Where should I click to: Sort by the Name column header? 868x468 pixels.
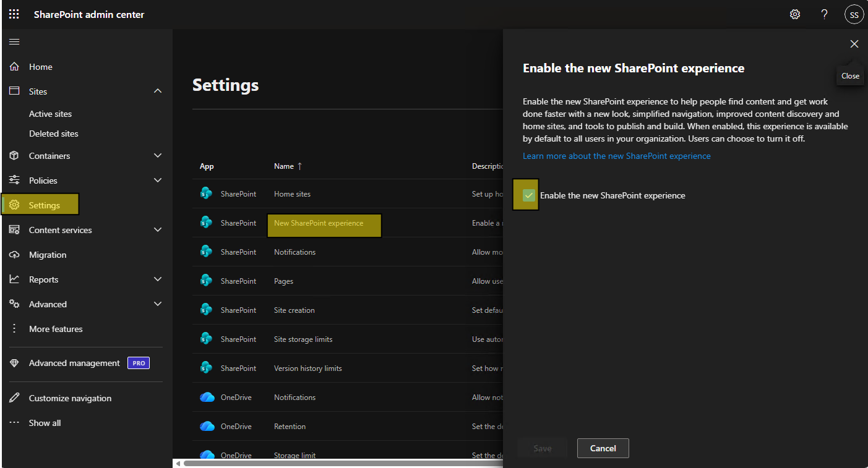coord(284,166)
